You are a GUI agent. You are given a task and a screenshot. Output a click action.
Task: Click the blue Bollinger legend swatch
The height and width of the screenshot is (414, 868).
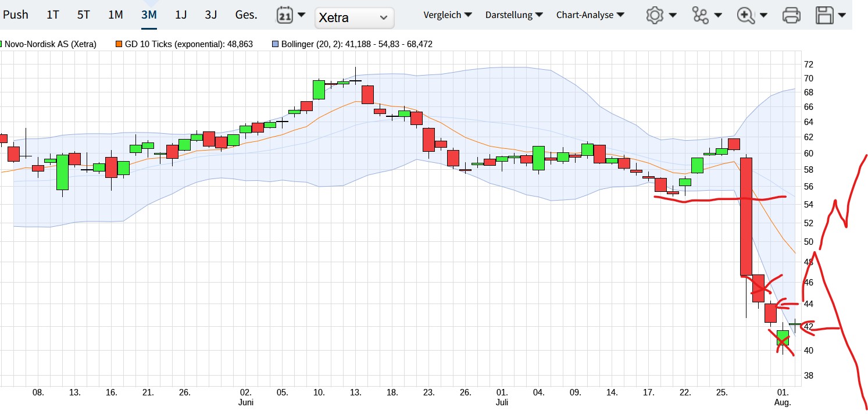(275, 44)
